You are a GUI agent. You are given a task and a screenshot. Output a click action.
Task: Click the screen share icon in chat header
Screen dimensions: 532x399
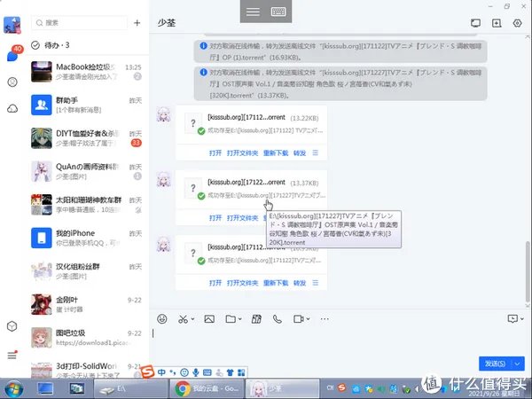pos(475,23)
